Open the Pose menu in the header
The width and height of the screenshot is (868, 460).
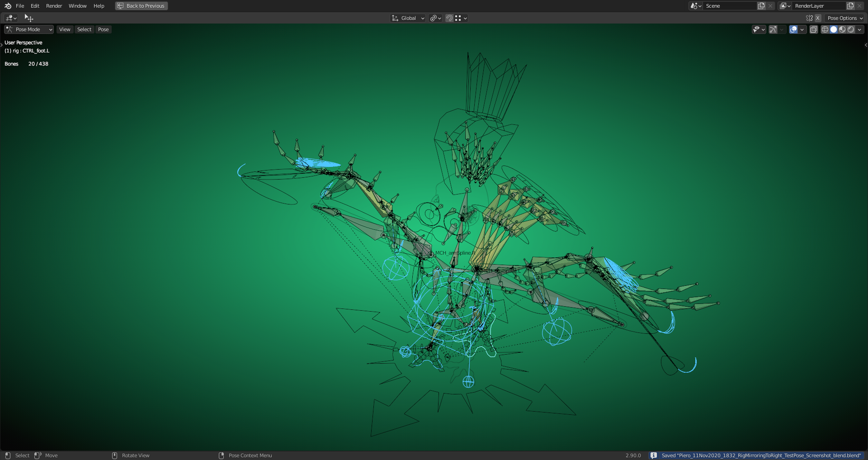103,29
